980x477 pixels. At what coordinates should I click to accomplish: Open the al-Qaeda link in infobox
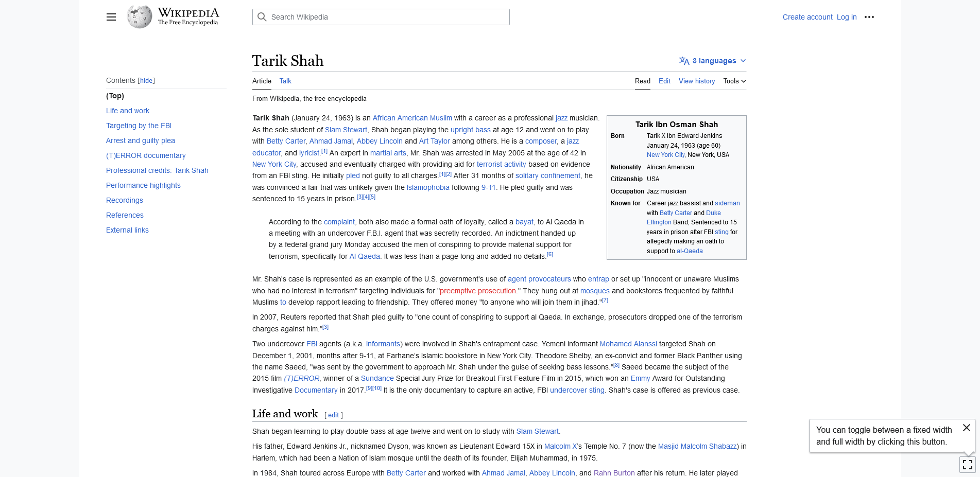pyautogui.click(x=690, y=251)
